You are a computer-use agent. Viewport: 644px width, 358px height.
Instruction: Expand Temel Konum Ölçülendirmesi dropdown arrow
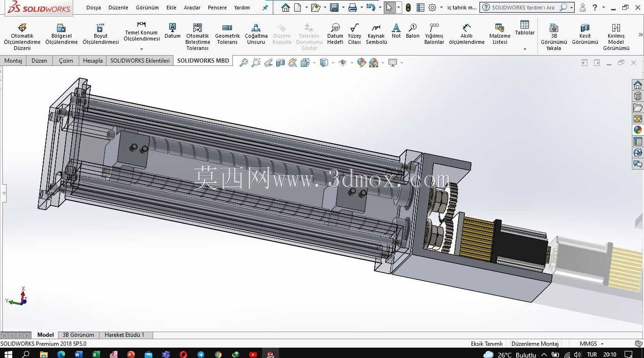click(141, 49)
